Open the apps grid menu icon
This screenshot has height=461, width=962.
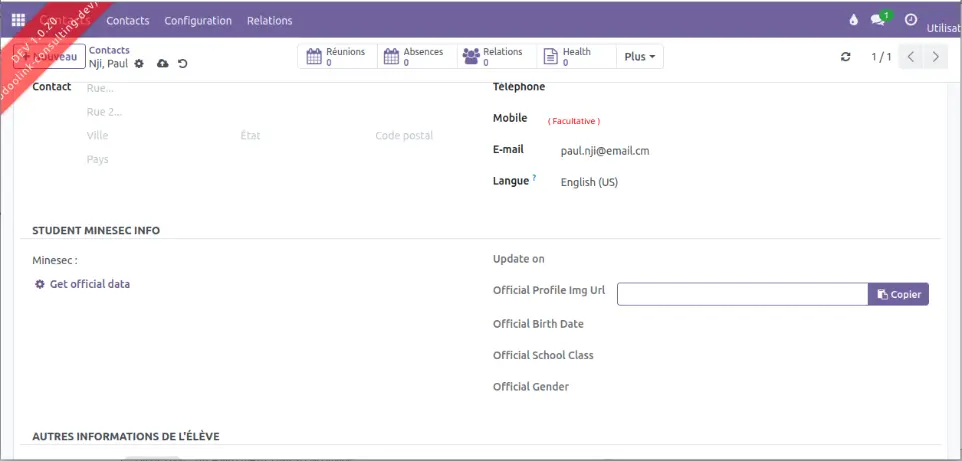[x=18, y=20]
